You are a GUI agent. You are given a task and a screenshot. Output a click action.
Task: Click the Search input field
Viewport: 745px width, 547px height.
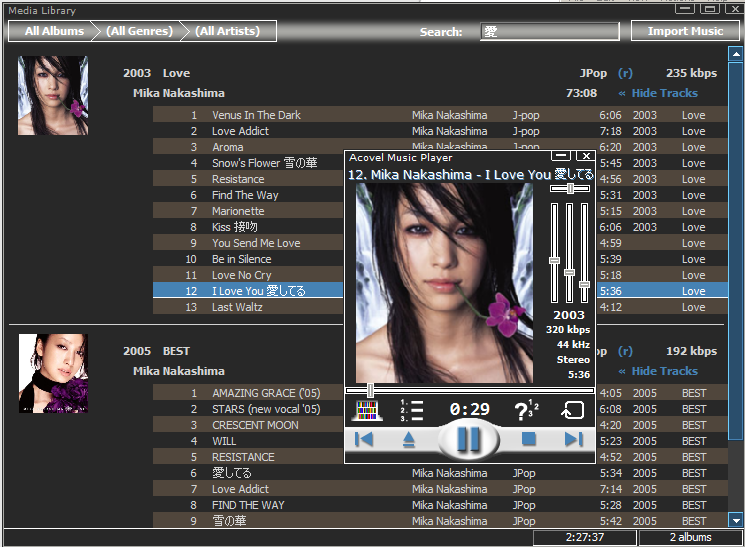(x=550, y=31)
